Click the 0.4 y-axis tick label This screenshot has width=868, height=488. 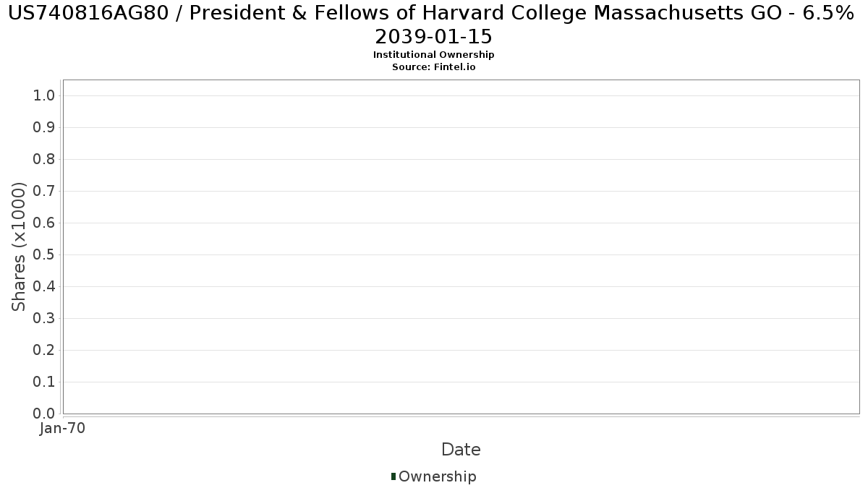(x=45, y=287)
